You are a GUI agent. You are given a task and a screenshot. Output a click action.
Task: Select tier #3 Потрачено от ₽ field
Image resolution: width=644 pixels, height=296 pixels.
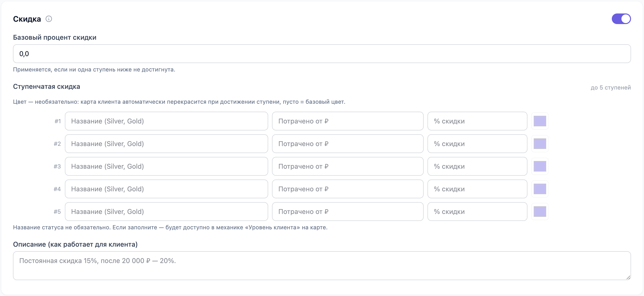[348, 166]
